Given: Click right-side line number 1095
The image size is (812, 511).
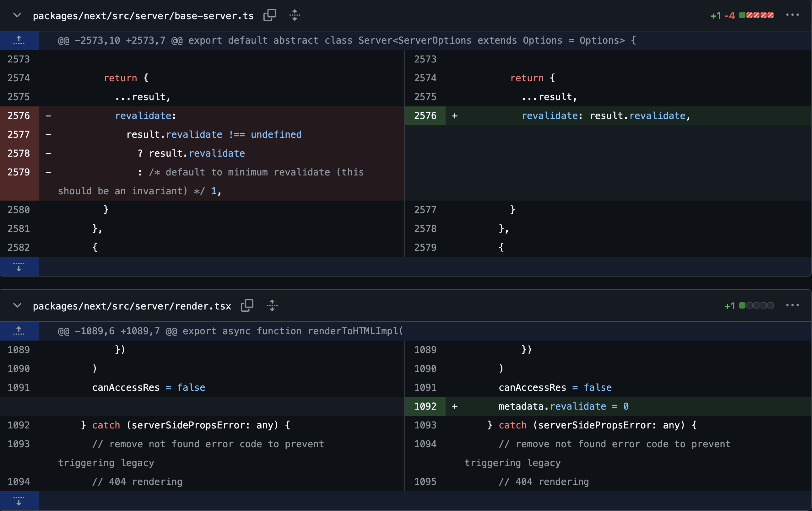Looking at the screenshot, I should click(425, 482).
